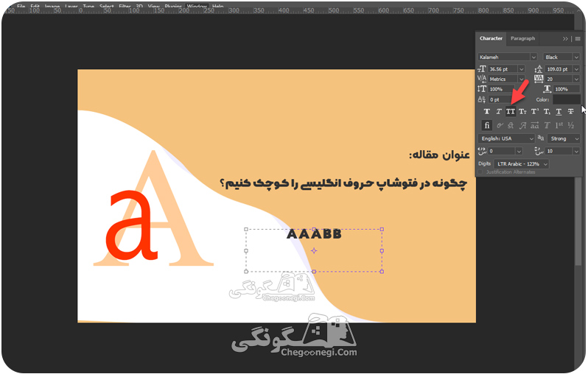
Task: Enable Small Caps text style
Action: tap(522, 112)
